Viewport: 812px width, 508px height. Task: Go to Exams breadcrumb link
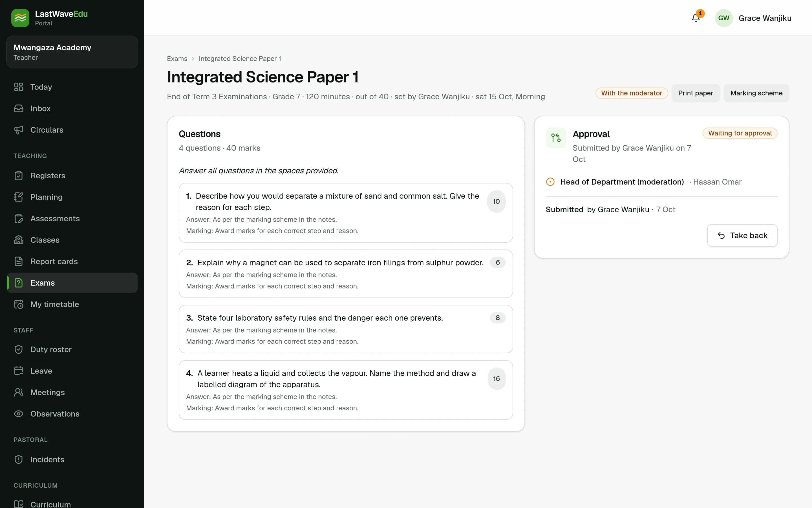coord(177,59)
